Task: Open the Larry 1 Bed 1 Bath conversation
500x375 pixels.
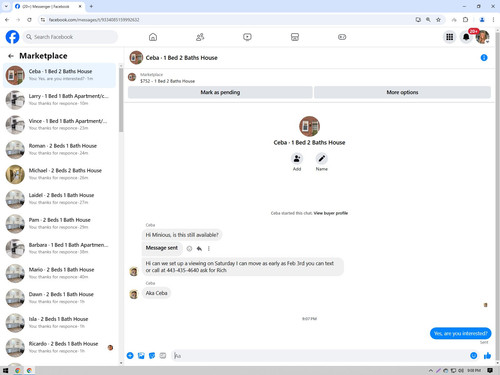Action: 59,100
